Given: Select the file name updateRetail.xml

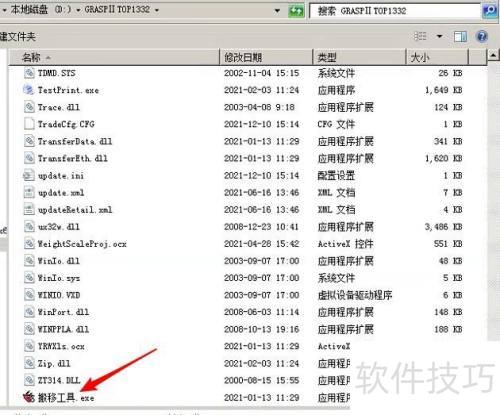Looking at the screenshot, I should point(75,210).
